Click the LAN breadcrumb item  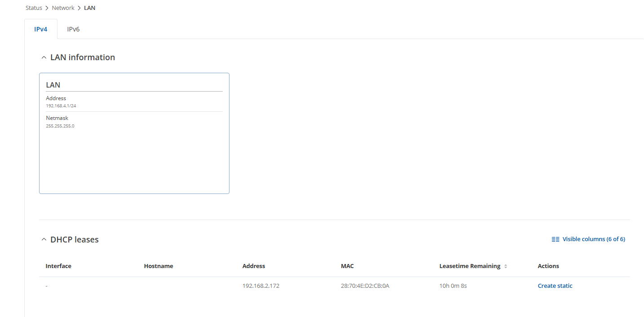pyautogui.click(x=89, y=8)
